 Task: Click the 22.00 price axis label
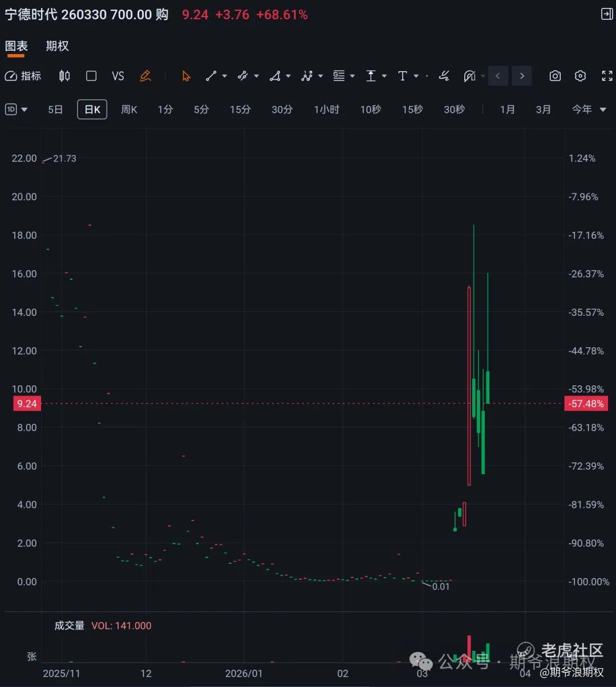pyautogui.click(x=24, y=158)
